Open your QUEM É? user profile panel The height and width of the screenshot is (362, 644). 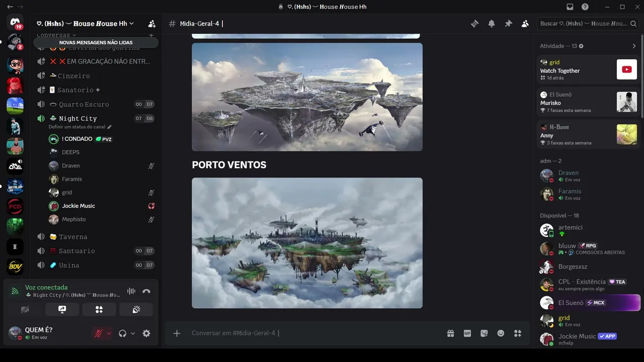[x=48, y=333]
